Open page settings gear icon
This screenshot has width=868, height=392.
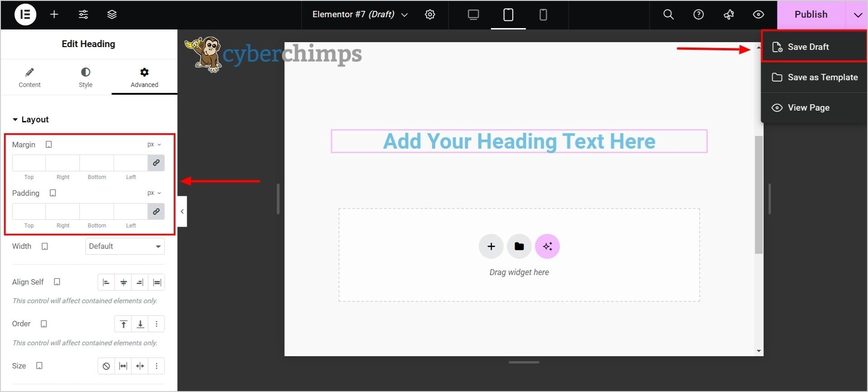coord(430,15)
